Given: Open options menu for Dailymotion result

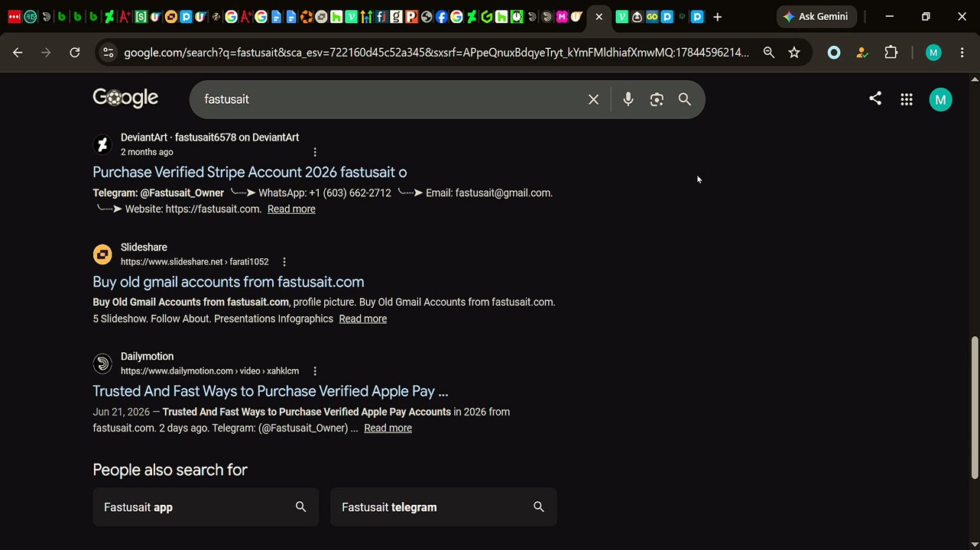Looking at the screenshot, I should (x=315, y=370).
